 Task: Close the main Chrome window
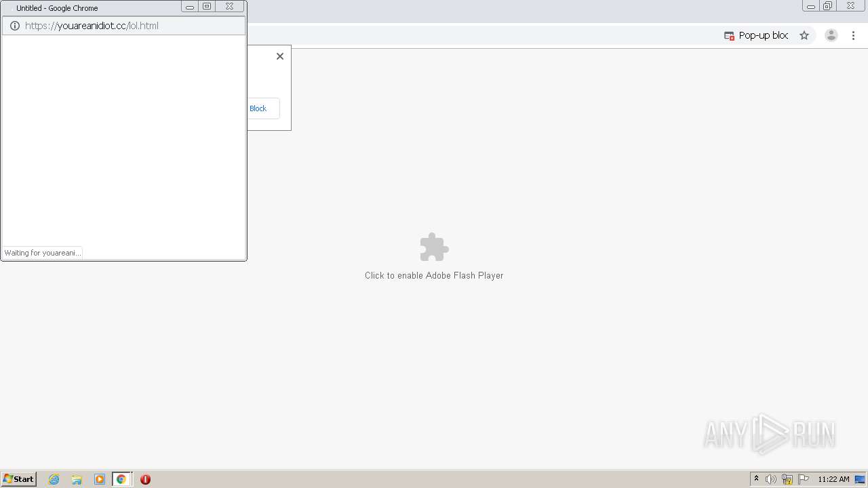point(850,6)
